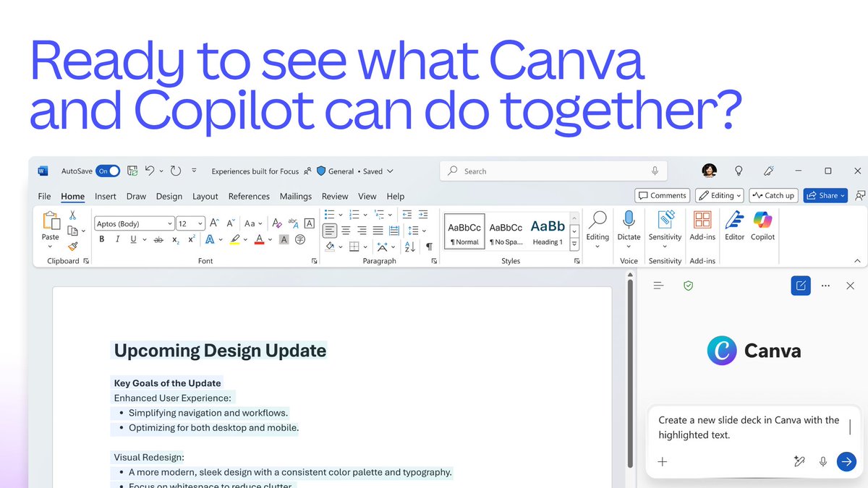Center align the paragraph

click(x=346, y=231)
